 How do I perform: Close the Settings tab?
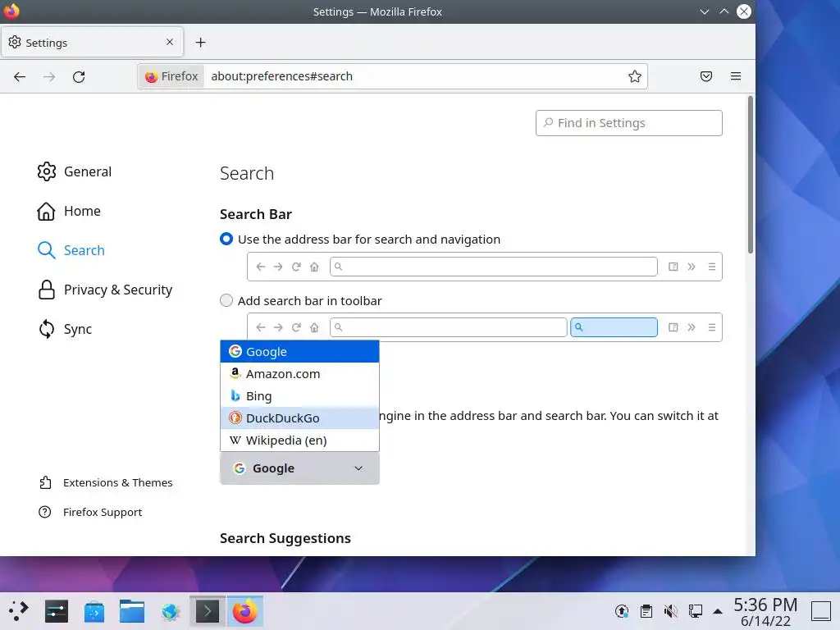[170, 42]
